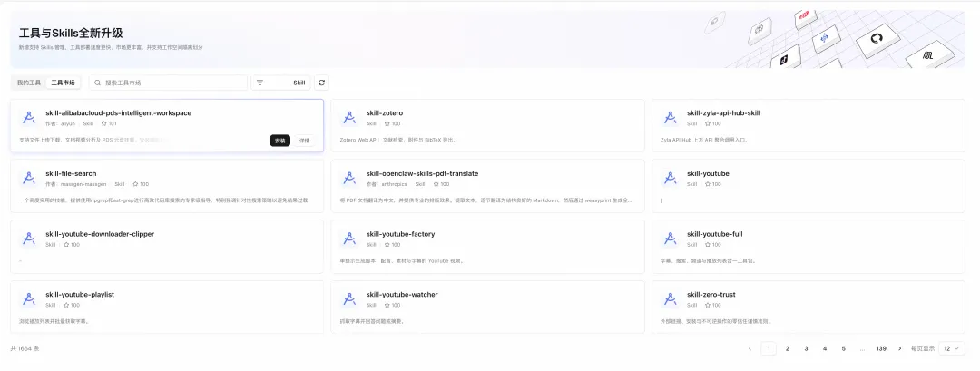
Task: Click star icon on skill-zotero card
Action: (x=387, y=123)
